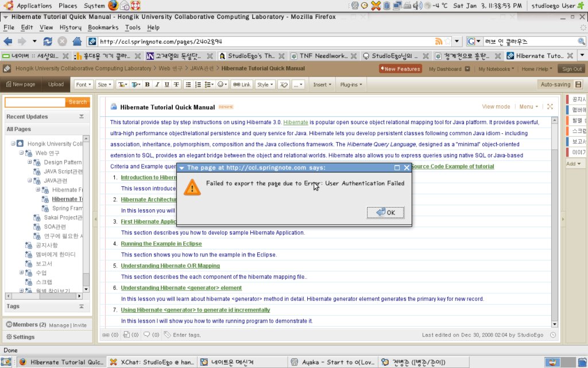Open Settings in the sidebar
588x368 pixels.
(x=20, y=337)
